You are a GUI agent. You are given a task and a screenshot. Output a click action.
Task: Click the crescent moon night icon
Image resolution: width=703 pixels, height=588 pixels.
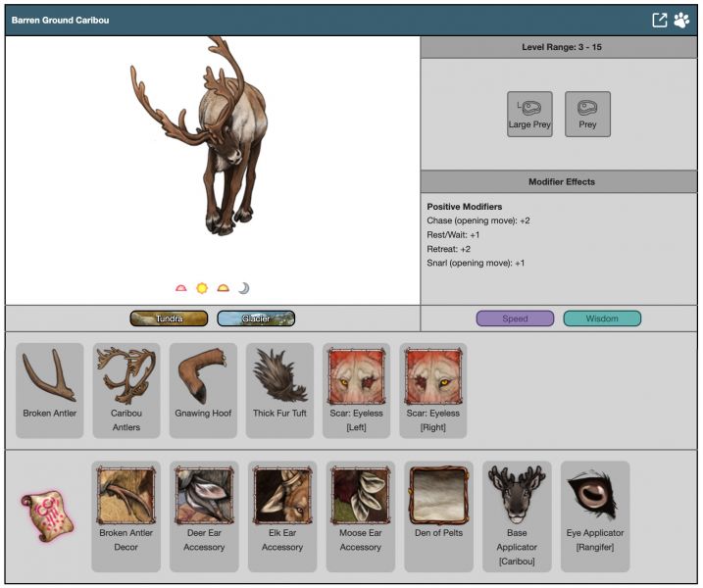point(244,288)
